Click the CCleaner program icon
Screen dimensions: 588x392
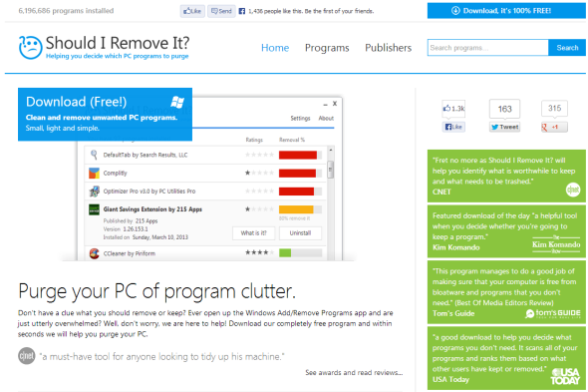(94, 253)
